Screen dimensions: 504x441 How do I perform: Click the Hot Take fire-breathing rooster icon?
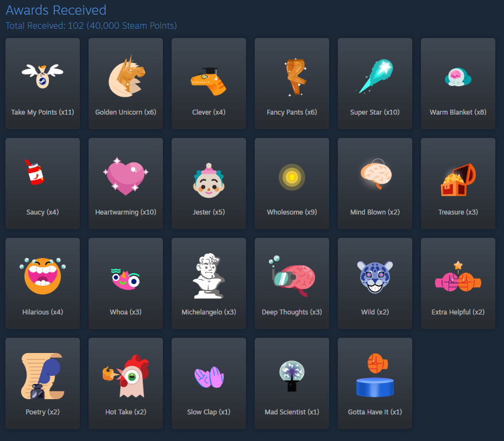point(125,376)
